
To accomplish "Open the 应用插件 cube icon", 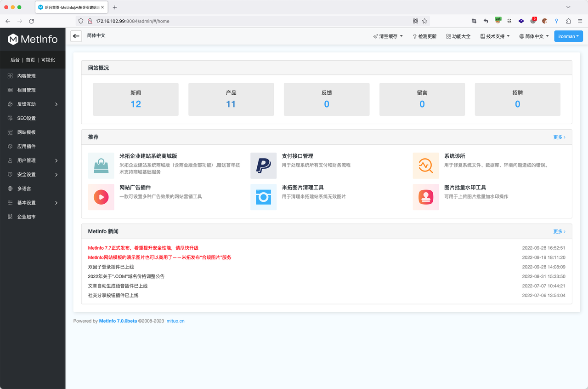I will pyautogui.click(x=10, y=146).
